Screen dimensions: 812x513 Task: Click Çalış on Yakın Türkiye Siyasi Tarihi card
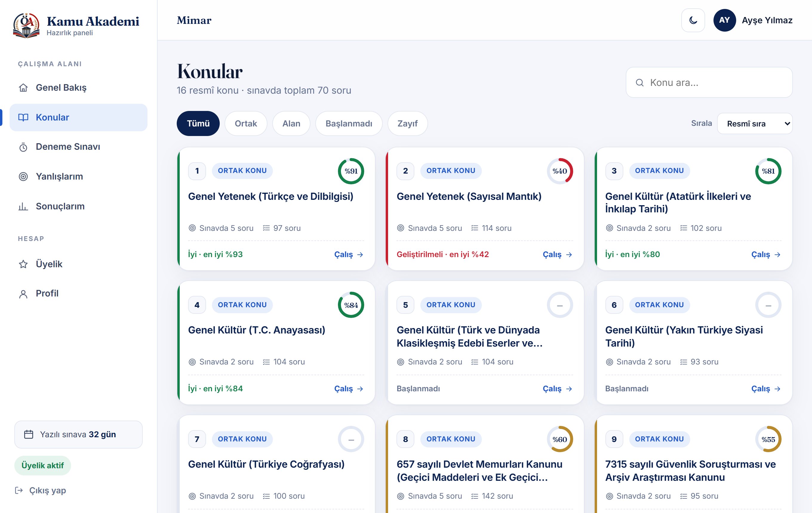pos(766,389)
